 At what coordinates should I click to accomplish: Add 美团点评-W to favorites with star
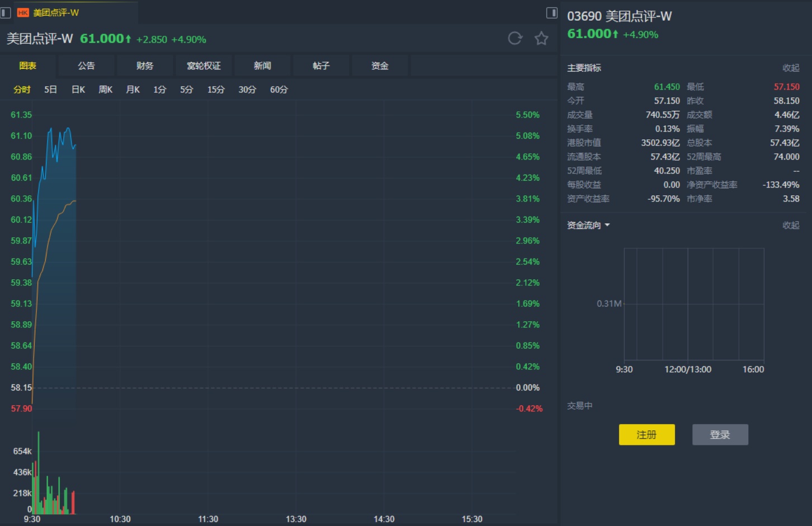(541, 38)
